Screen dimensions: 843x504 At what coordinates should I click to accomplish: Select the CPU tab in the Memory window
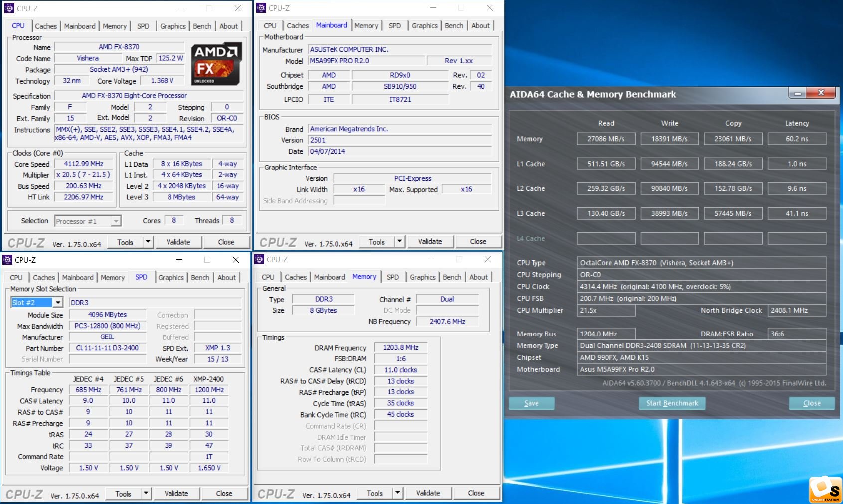[x=268, y=277]
